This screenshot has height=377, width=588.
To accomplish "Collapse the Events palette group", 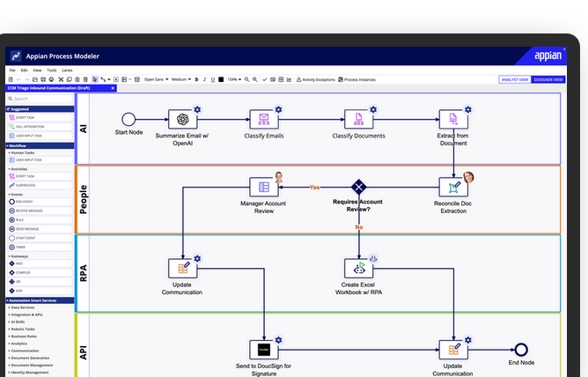I will (x=16, y=195).
